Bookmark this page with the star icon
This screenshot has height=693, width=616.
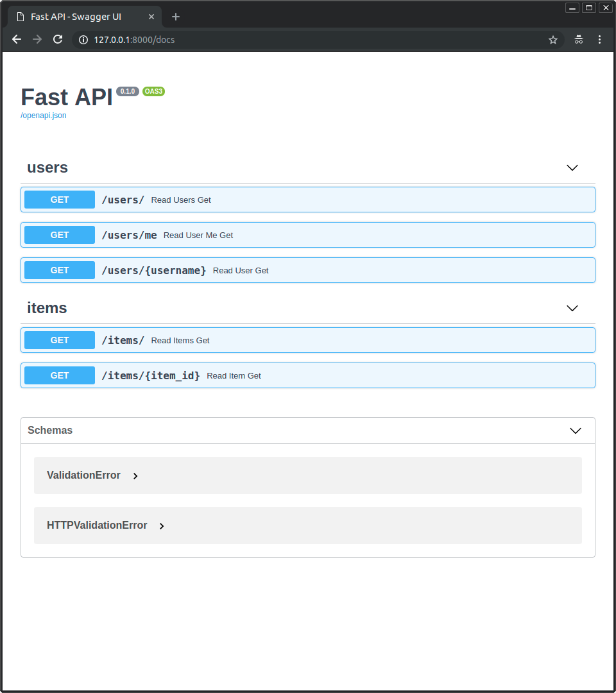553,40
